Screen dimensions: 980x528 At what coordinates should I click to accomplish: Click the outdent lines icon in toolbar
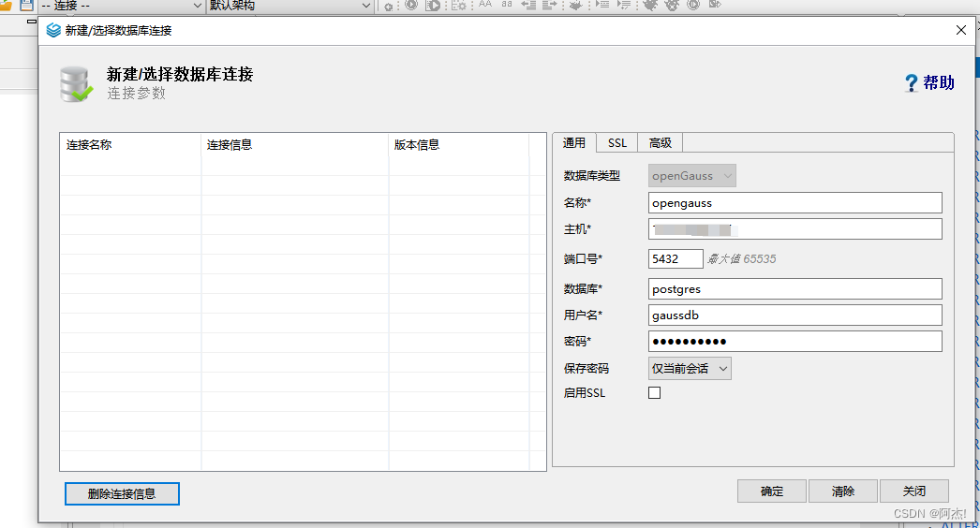click(528, 5)
